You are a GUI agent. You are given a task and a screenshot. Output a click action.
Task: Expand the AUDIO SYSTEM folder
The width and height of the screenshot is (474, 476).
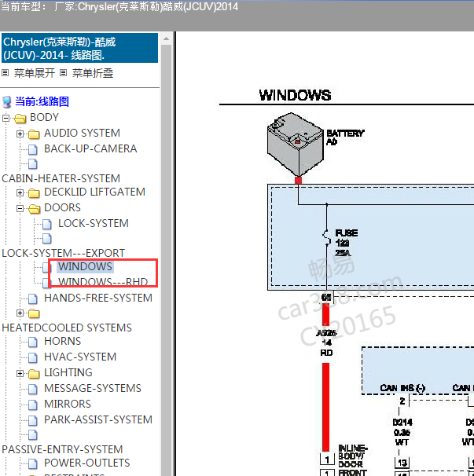20,134
